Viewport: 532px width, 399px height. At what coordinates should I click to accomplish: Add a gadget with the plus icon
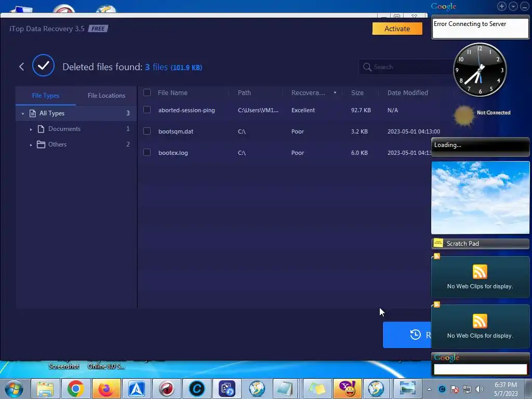coord(502,6)
